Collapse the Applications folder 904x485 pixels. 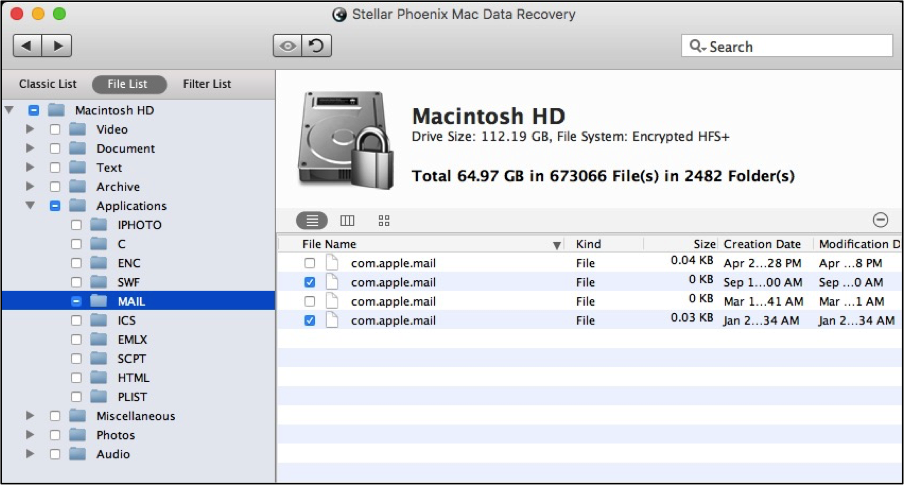tap(30, 205)
